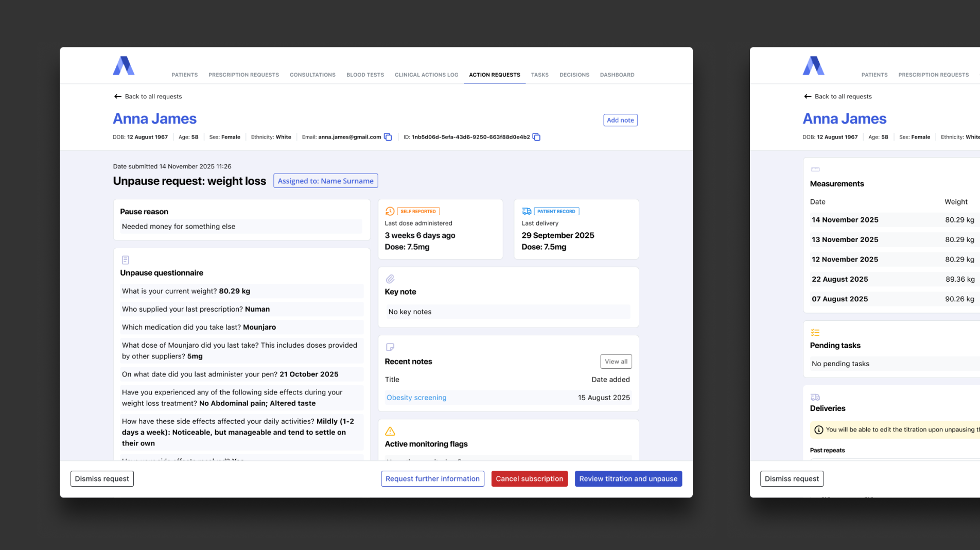Click the self reported clock icon
The height and width of the screenshot is (550, 980).
pyautogui.click(x=390, y=211)
